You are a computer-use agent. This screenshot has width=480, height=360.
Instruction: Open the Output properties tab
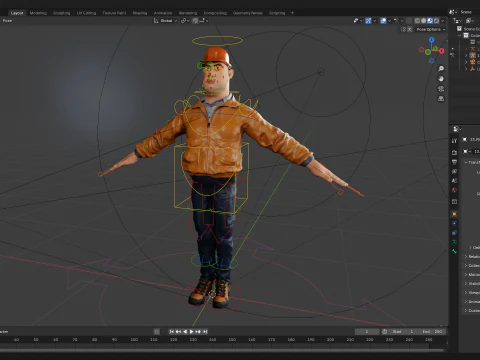point(454,162)
